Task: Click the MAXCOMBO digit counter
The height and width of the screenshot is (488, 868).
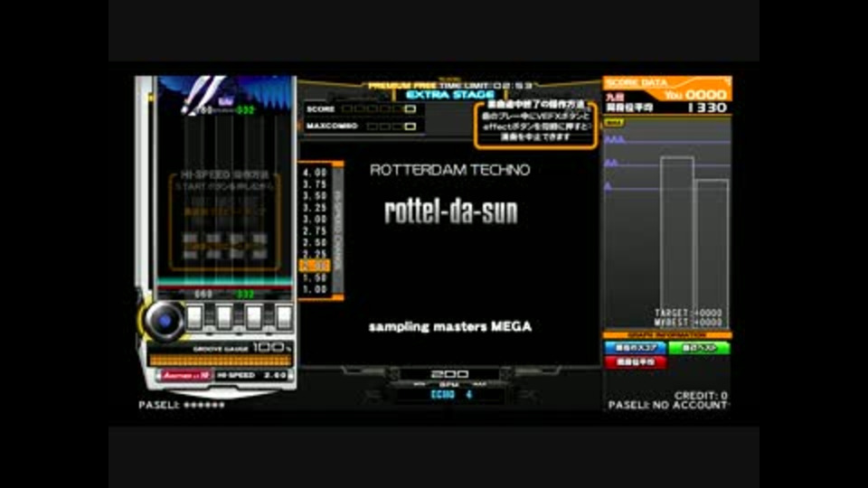Action: pos(392,127)
